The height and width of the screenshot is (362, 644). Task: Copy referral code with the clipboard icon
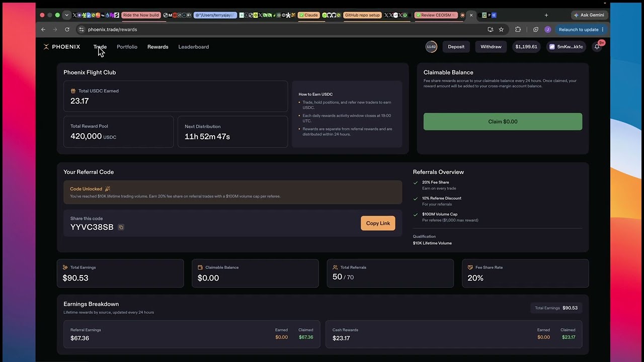[121, 227]
